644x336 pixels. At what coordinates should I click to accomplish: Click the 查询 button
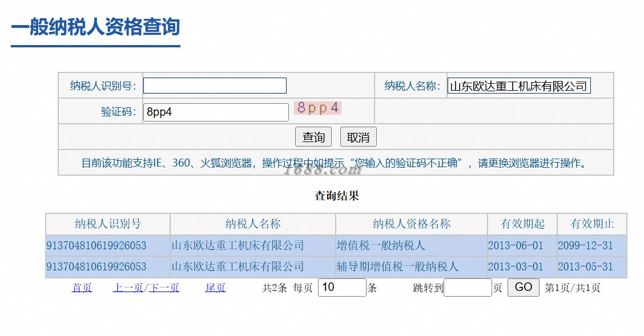[313, 136]
